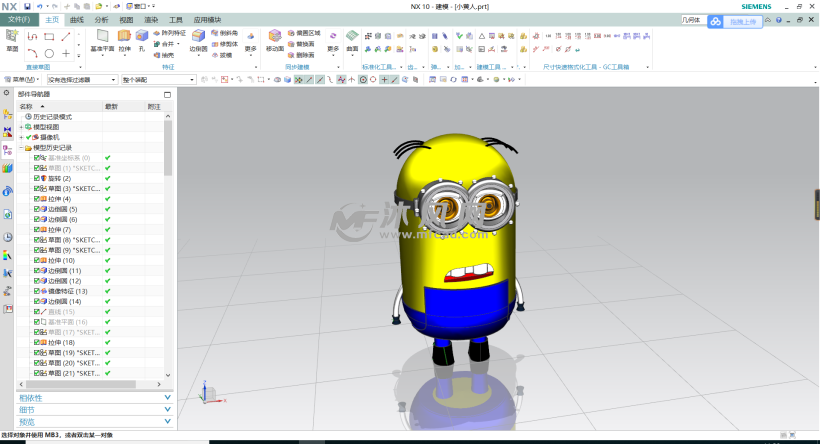This screenshot has height=444, width=820.
Task: Click the 更多 button in 同步建模 group
Action: [333, 41]
